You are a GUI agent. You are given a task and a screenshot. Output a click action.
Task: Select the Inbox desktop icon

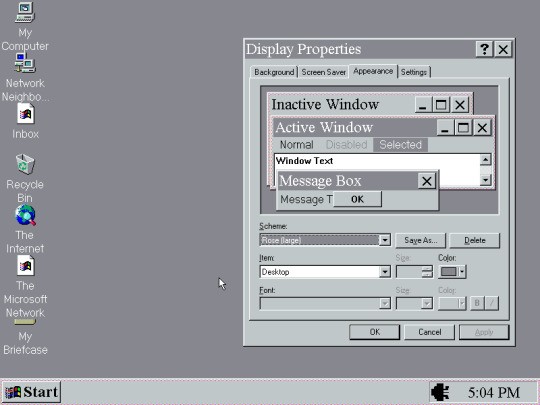25,114
